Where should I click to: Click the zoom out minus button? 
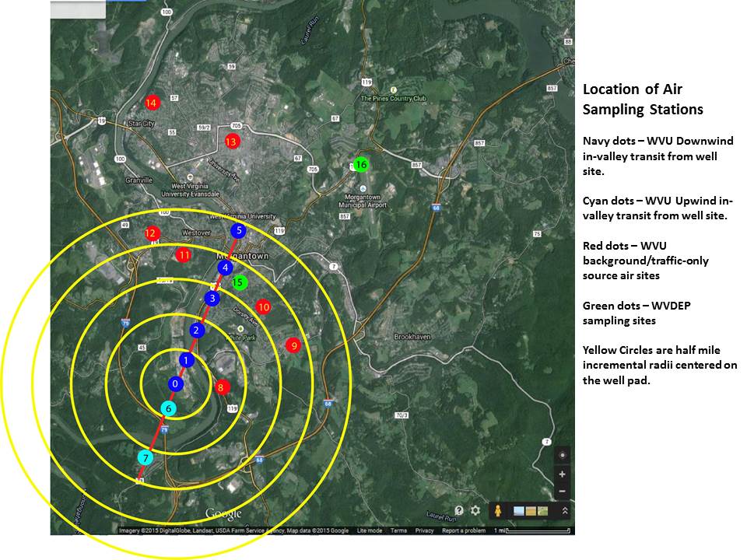(562, 491)
